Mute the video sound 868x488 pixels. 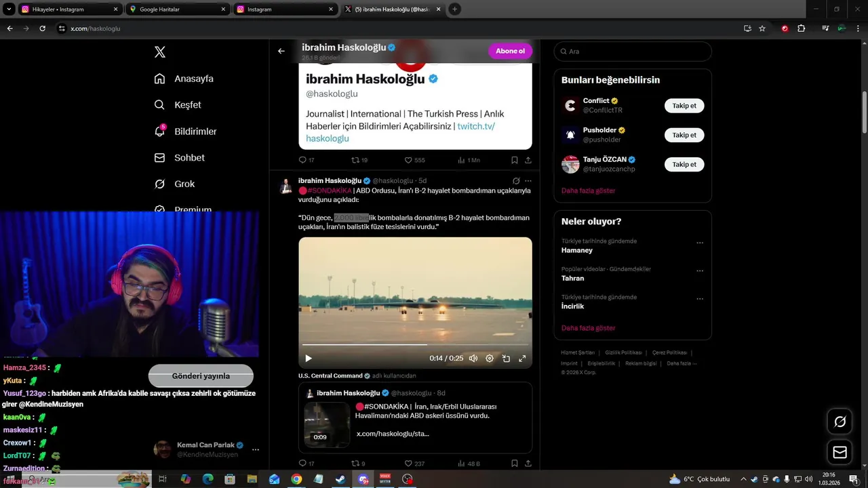pyautogui.click(x=473, y=359)
